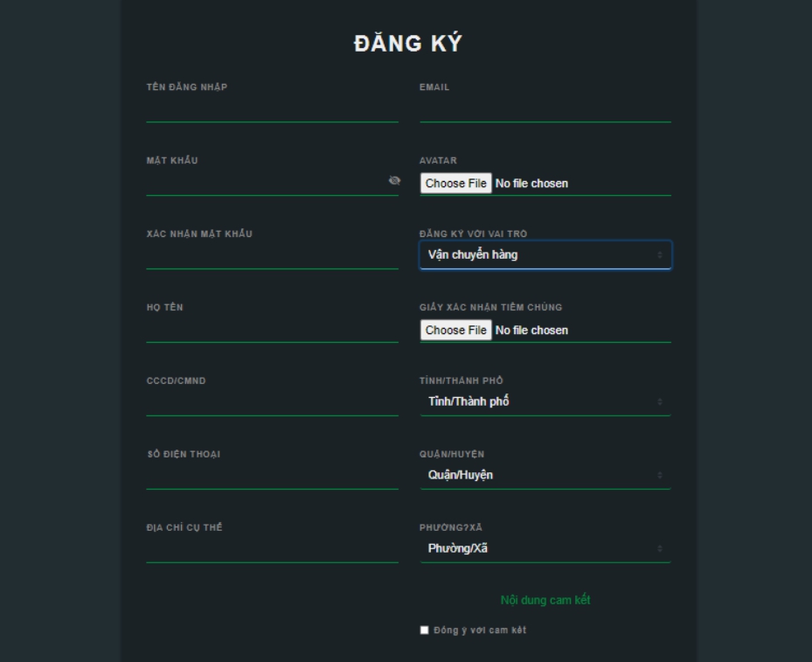Toggle password visibility eye icon
Viewport: 812px width, 662px height.
pyautogui.click(x=394, y=180)
